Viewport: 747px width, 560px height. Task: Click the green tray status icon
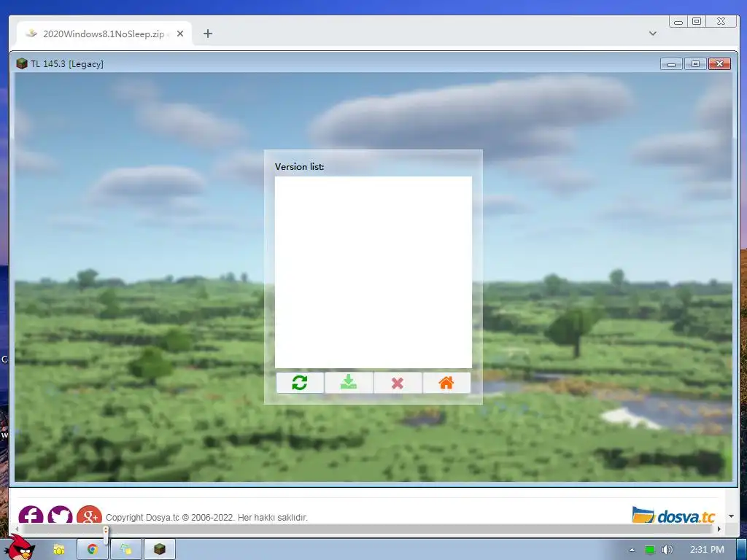tap(649, 550)
